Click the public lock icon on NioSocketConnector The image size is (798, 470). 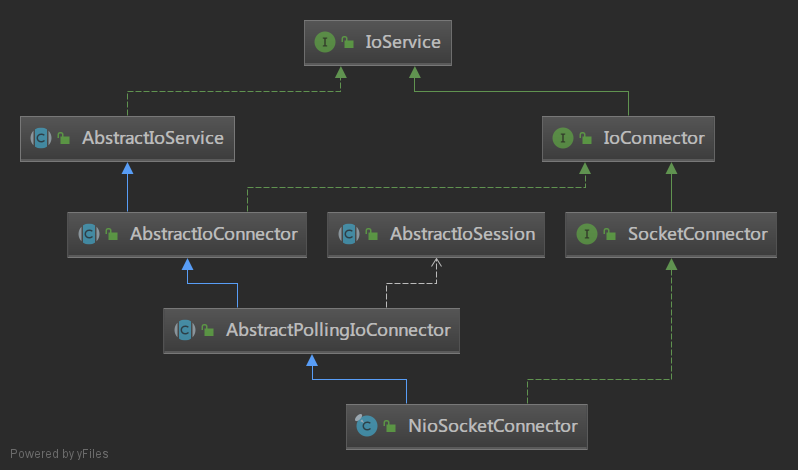coord(390,427)
